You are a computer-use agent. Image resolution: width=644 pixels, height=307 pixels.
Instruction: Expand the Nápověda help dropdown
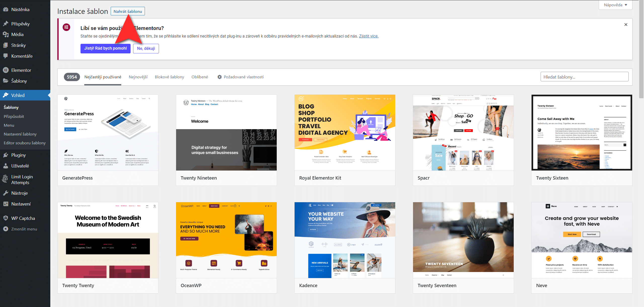click(615, 5)
